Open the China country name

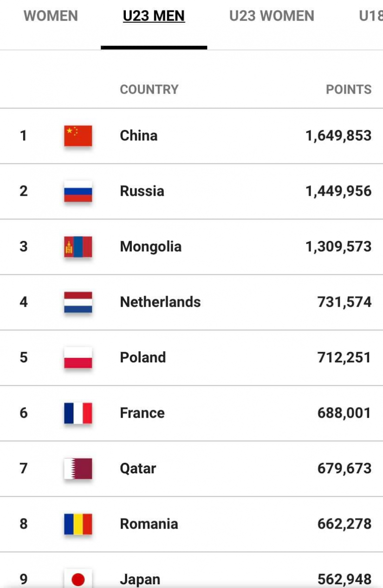139,136
